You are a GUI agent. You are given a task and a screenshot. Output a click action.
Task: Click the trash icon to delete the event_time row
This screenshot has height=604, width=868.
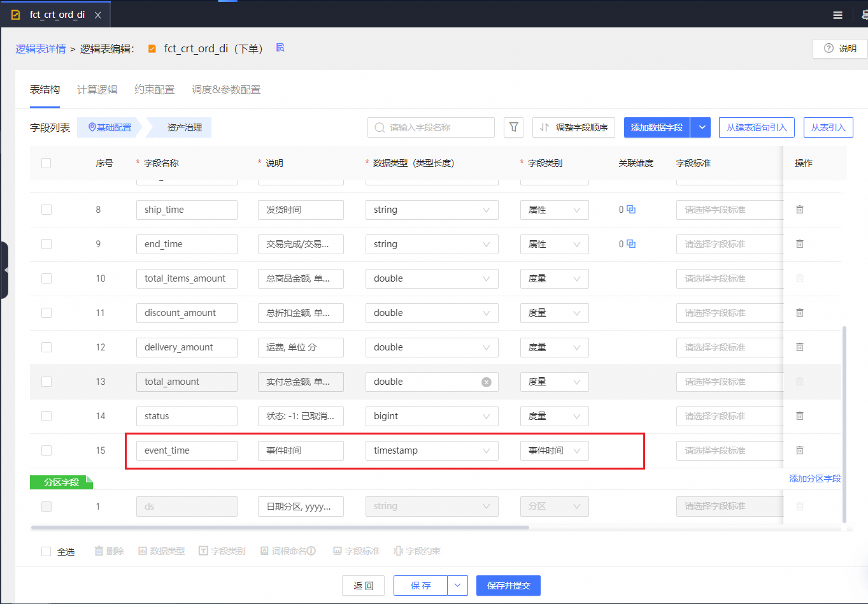[799, 450]
